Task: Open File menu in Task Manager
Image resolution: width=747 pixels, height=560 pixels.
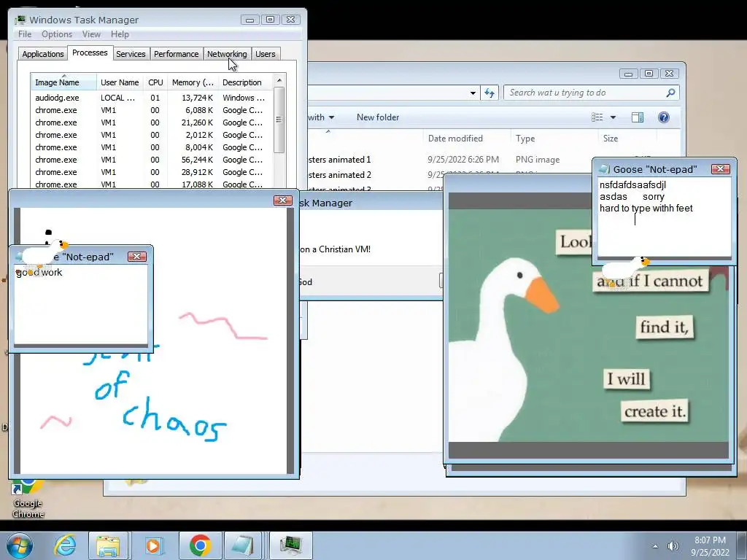Action: 25,34
